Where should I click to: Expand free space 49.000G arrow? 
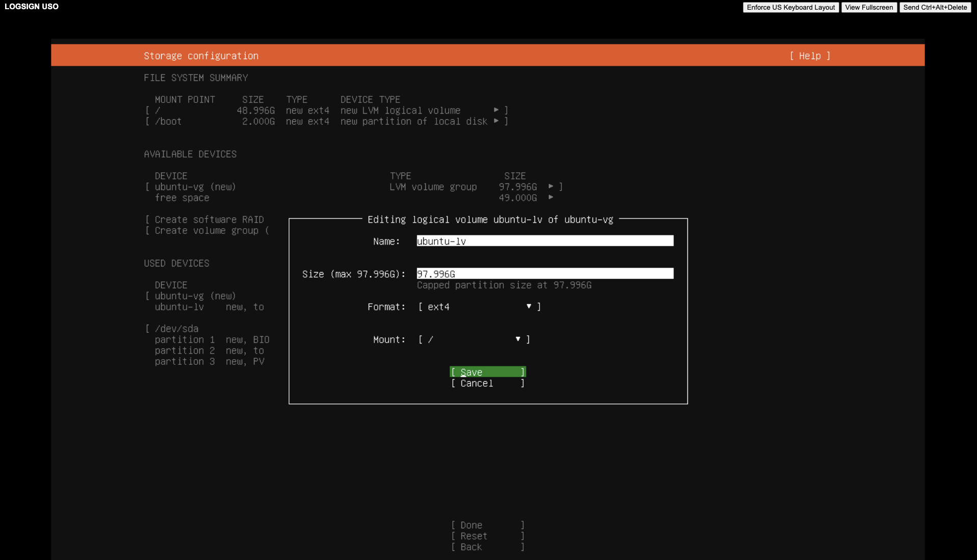tap(551, 197)
